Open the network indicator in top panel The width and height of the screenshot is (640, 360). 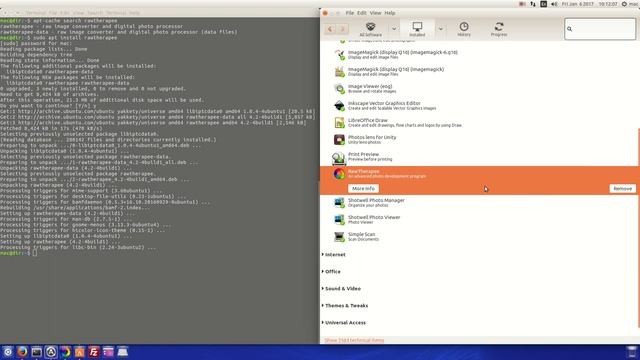tap(533, 4)
